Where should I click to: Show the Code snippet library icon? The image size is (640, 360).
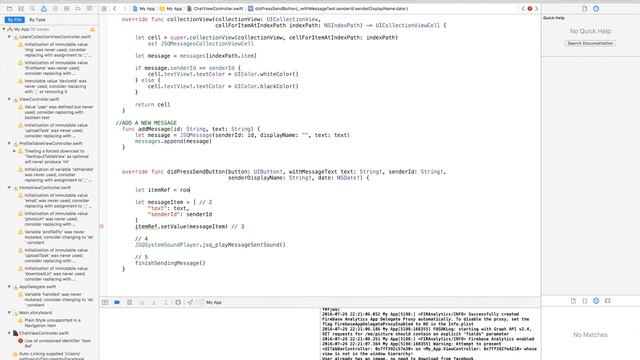(584, 301)
